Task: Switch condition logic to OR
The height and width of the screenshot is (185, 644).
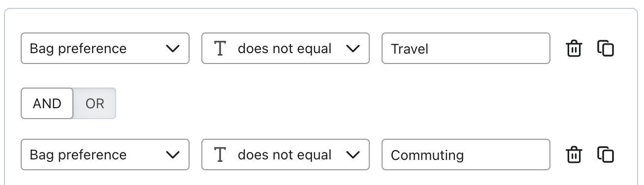Action: (x=95, y=103)
